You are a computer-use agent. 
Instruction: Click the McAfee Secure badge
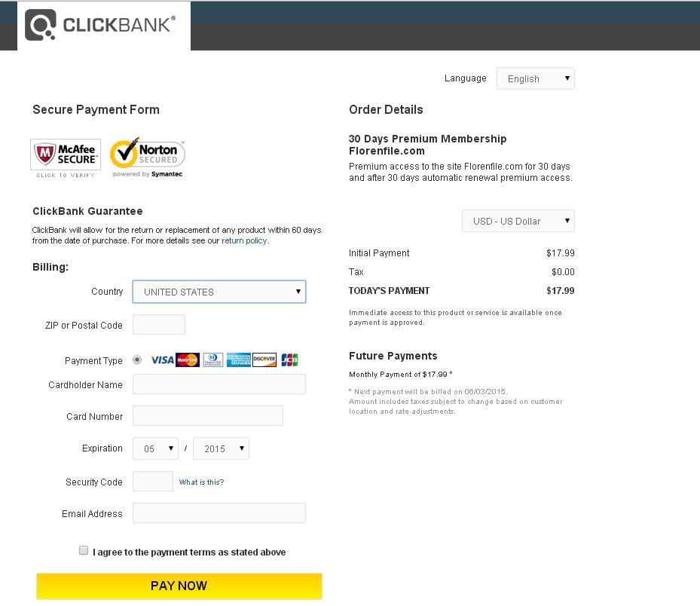pyautogui.click(x=65, y=153)
